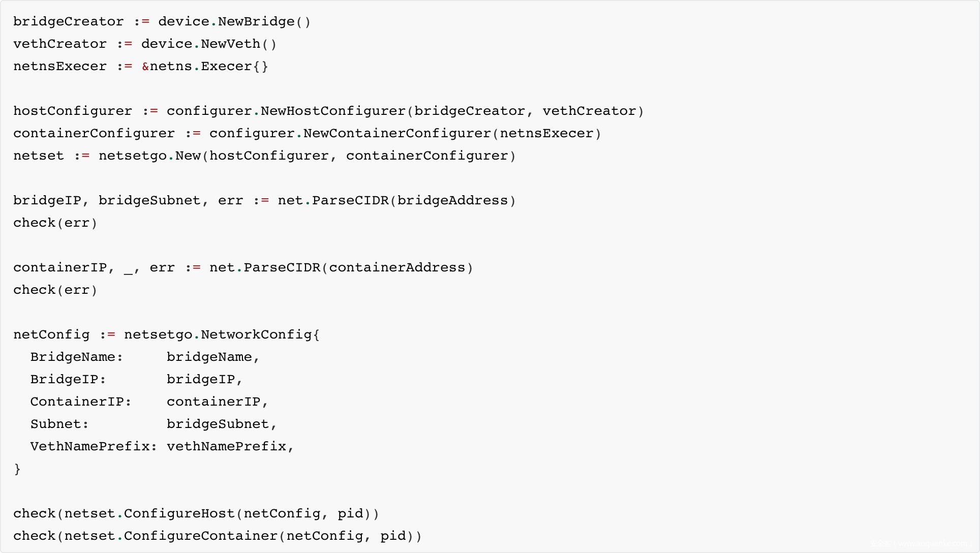Image resolution: width=980 pixels, height=553 pixels.
Task: Click the closing brace of NetworkConfig
Action: point(17,469)
